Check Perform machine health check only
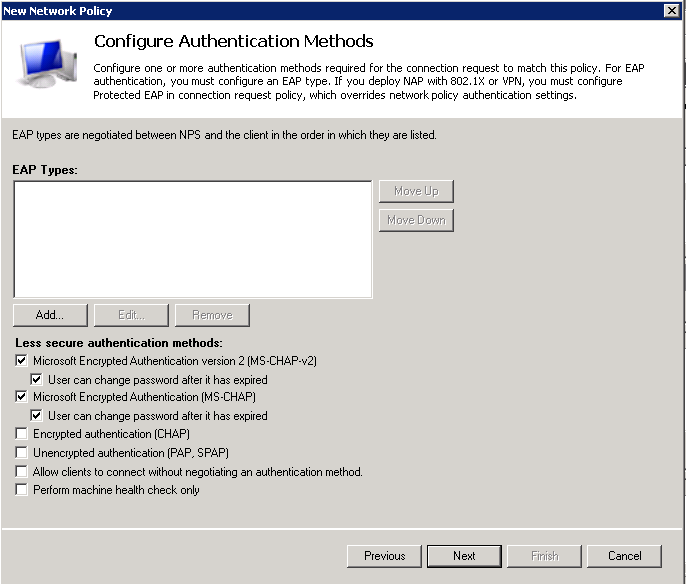 [x=21, y=490]
